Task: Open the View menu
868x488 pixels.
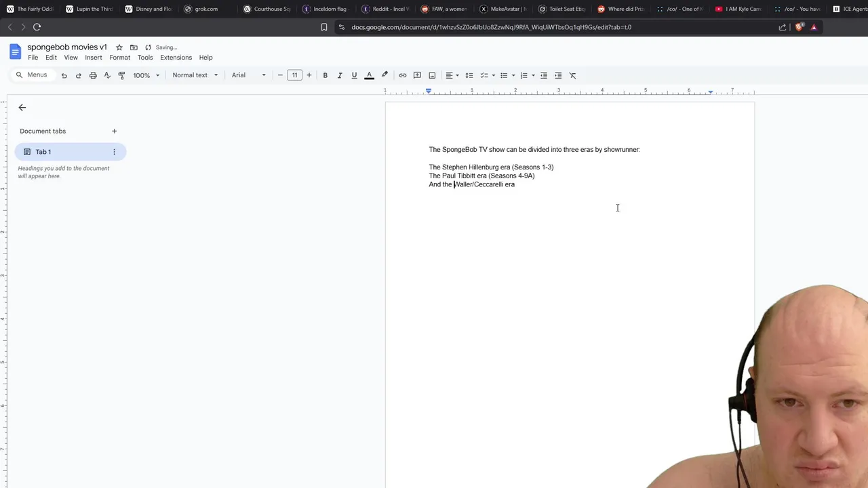Action: 71,58
